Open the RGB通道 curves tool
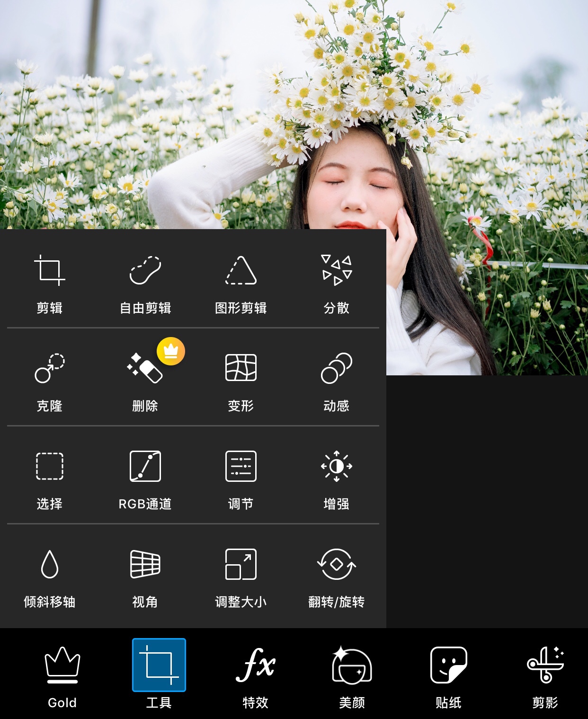The image size is (588, 719). click(145, 479)
